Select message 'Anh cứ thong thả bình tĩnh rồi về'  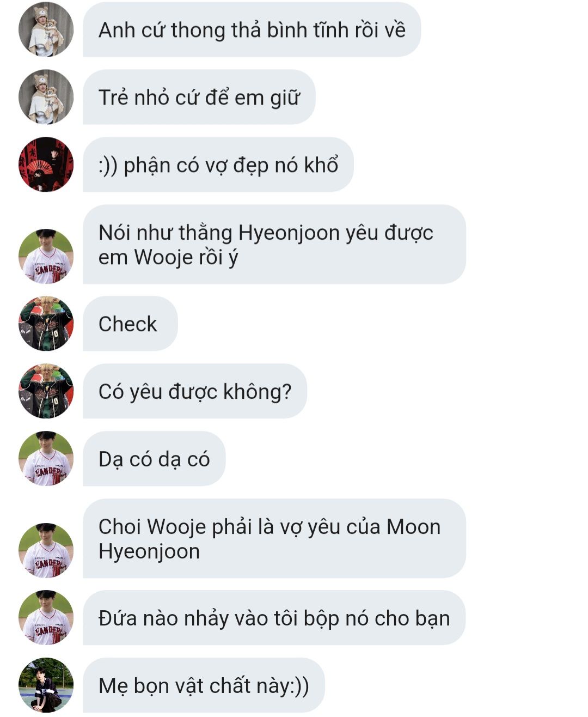pyautogui.click(x=252, y=29)
